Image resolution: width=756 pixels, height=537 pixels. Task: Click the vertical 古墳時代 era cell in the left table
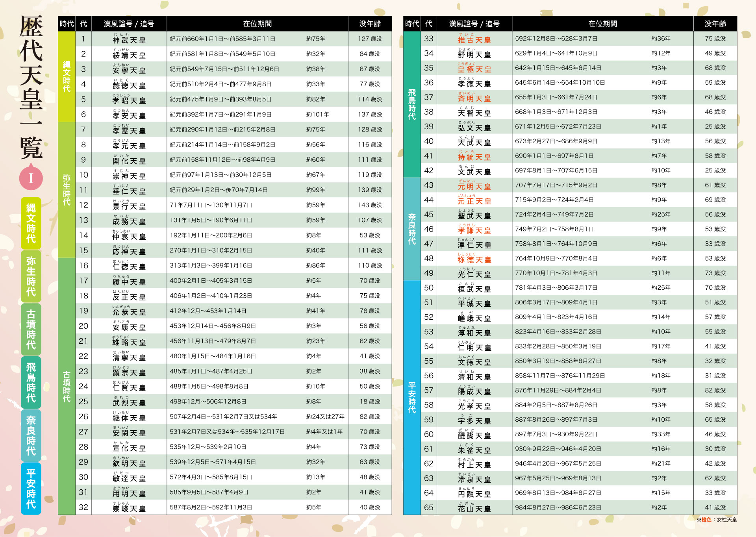(x=67, y=386)
